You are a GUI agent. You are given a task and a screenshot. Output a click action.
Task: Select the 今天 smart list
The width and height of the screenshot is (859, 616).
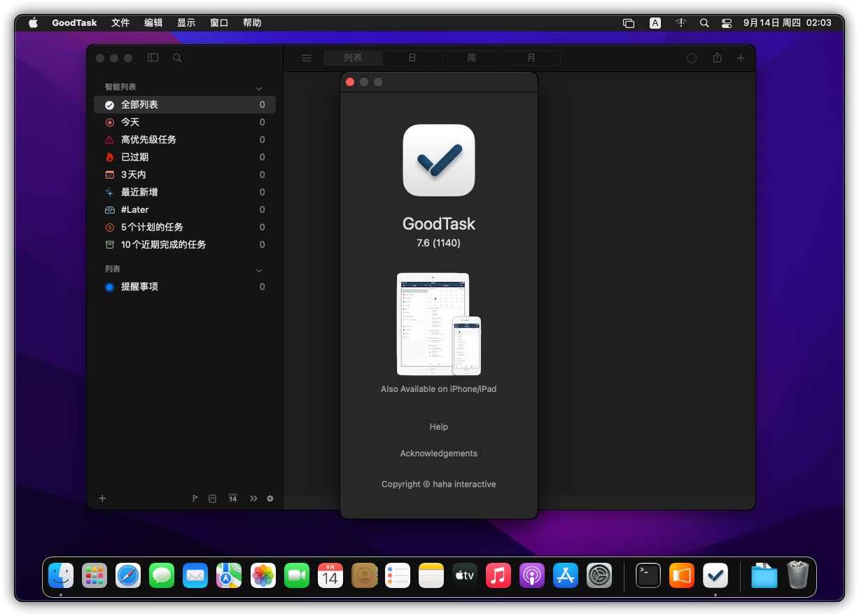[x=185, y=122]
